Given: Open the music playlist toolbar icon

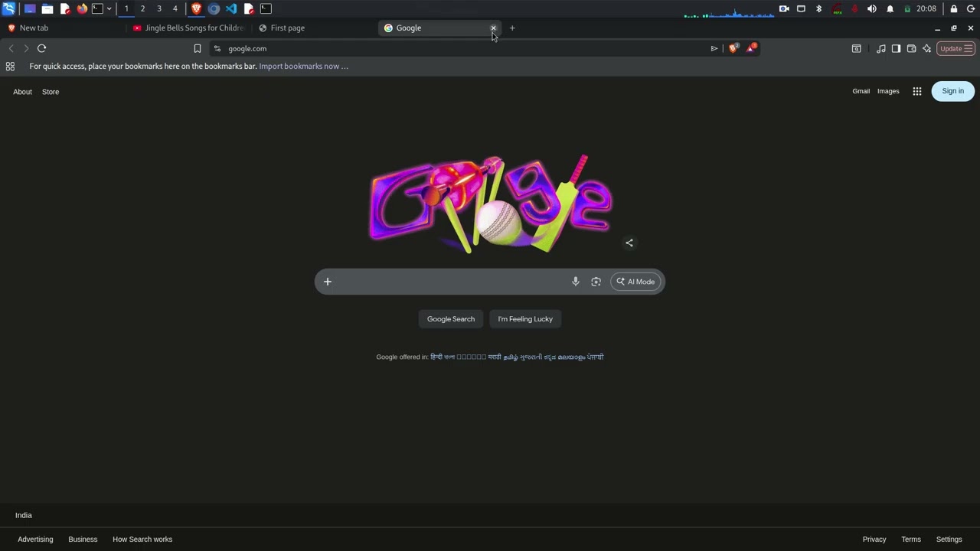Looking at the screenshot, I should click(881, 48).
